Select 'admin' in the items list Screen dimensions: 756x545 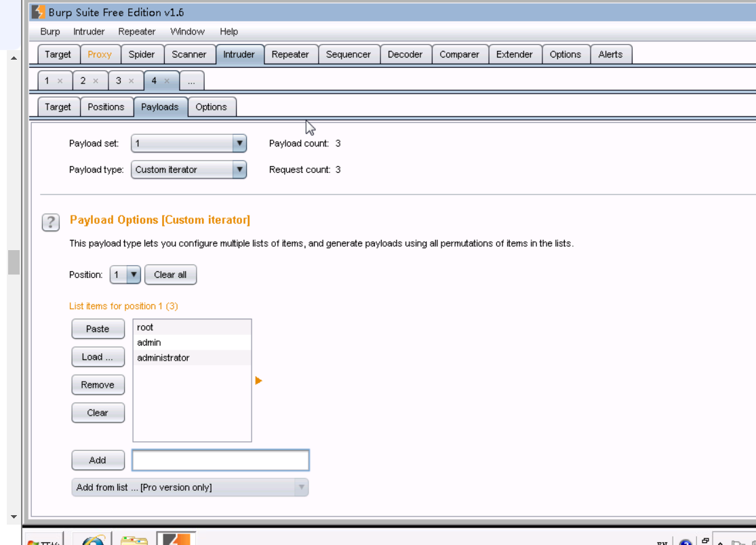point(192,342)
